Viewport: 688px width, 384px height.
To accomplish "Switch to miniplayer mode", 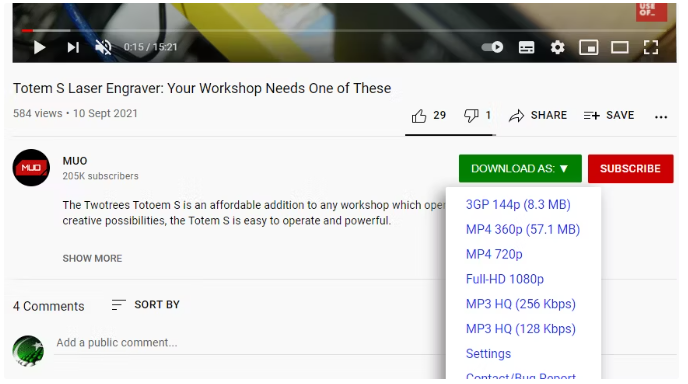I will coord(588,47).
